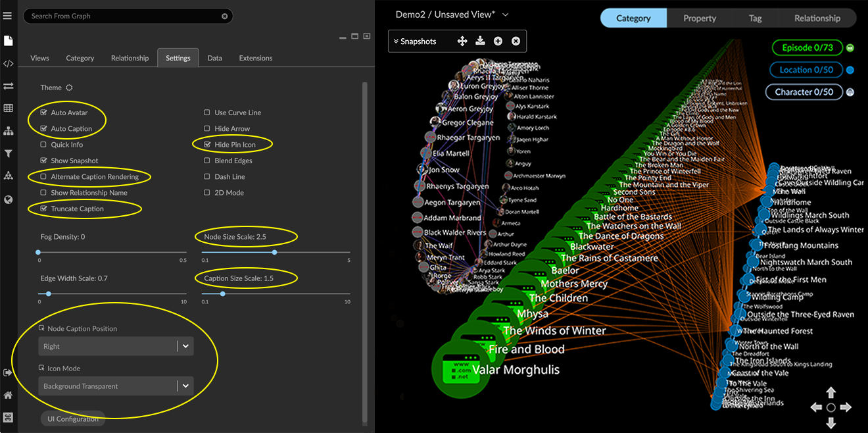
Task: Click the UI Configuration button
Action: (72, 417)
